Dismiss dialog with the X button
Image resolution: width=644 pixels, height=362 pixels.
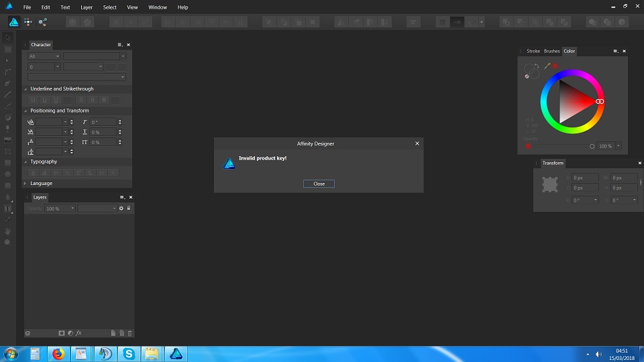417,143
